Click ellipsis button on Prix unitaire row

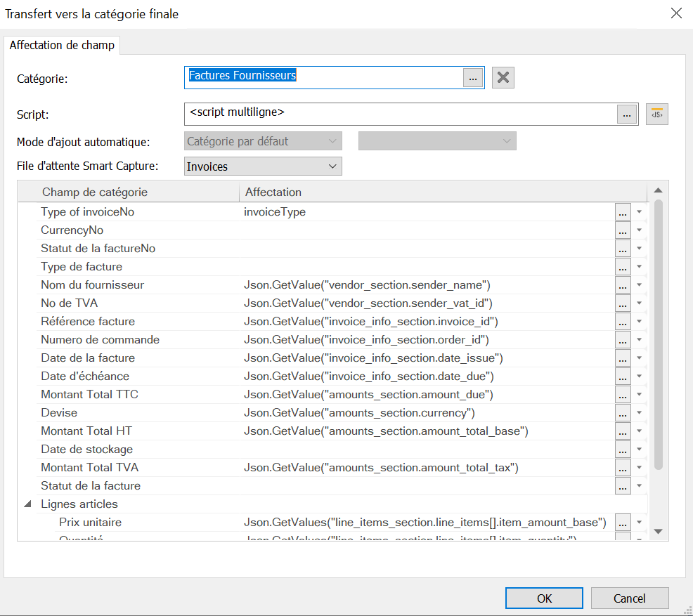[623, 523]
